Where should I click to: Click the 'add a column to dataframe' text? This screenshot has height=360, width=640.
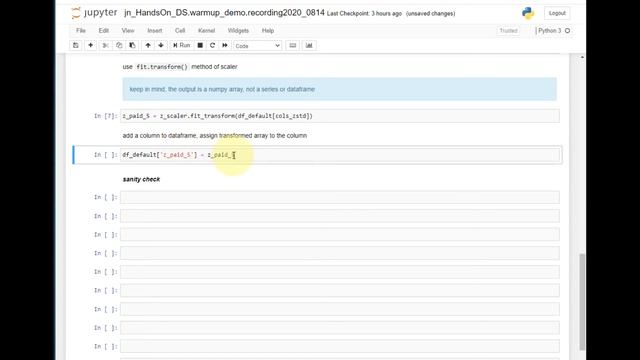[x=215, y=136]
